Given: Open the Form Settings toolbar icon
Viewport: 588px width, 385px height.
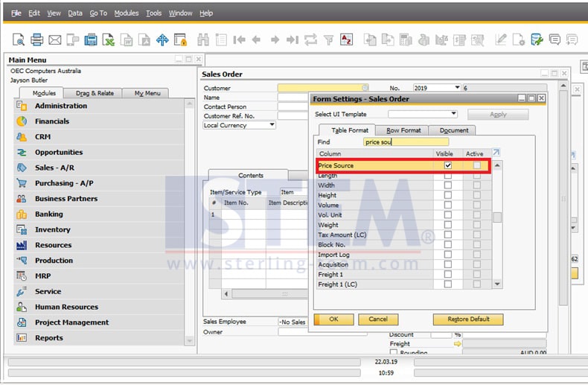Looking at the screenshot, I should (x=519, y=39).
